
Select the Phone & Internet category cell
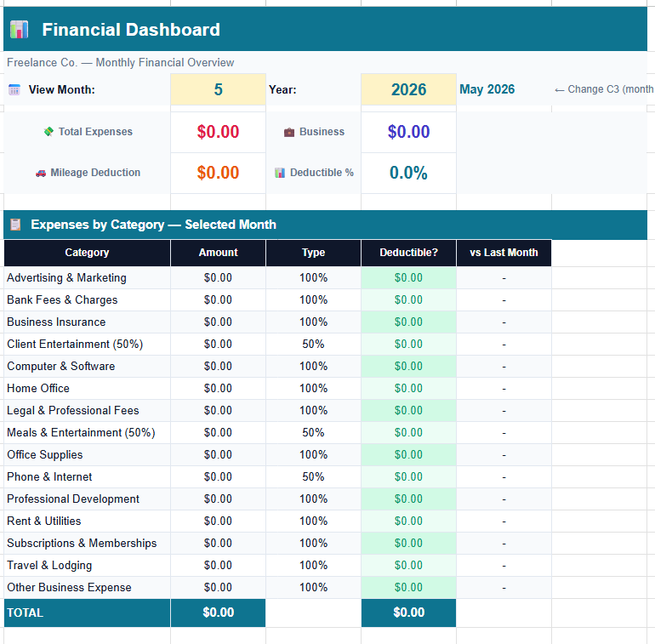[87, 477]
